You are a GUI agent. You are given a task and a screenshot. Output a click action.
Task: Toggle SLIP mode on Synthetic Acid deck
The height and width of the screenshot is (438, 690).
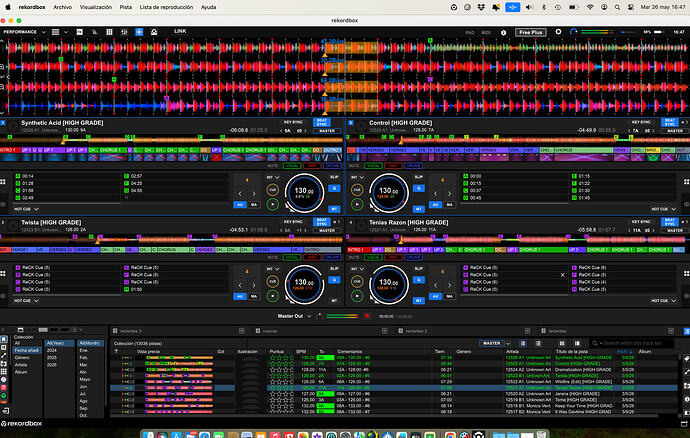pyautogui.click(x=334, y=177)
